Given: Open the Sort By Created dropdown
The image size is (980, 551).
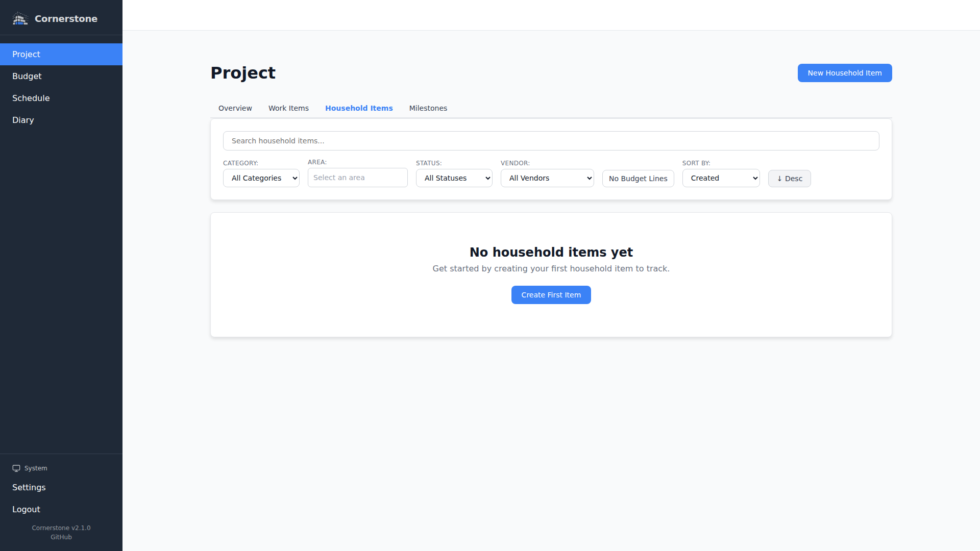Looking at the screenshot, I should 721,178.
